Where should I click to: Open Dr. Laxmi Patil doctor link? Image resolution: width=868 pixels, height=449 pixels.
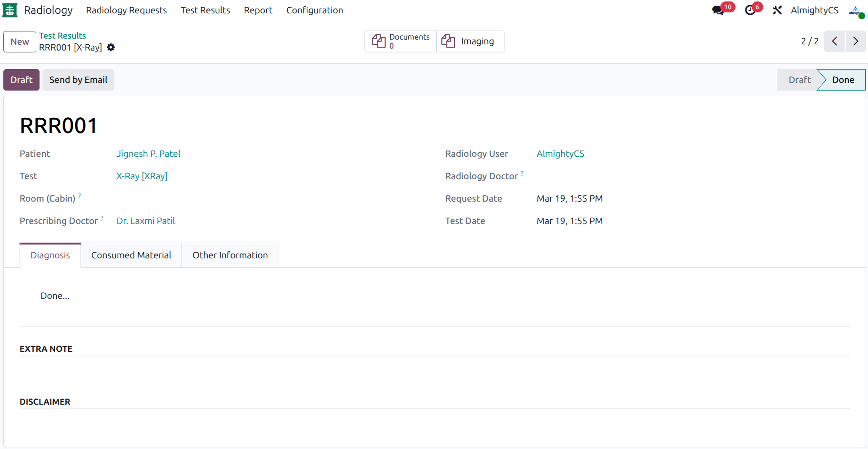(x=145, y=221)
